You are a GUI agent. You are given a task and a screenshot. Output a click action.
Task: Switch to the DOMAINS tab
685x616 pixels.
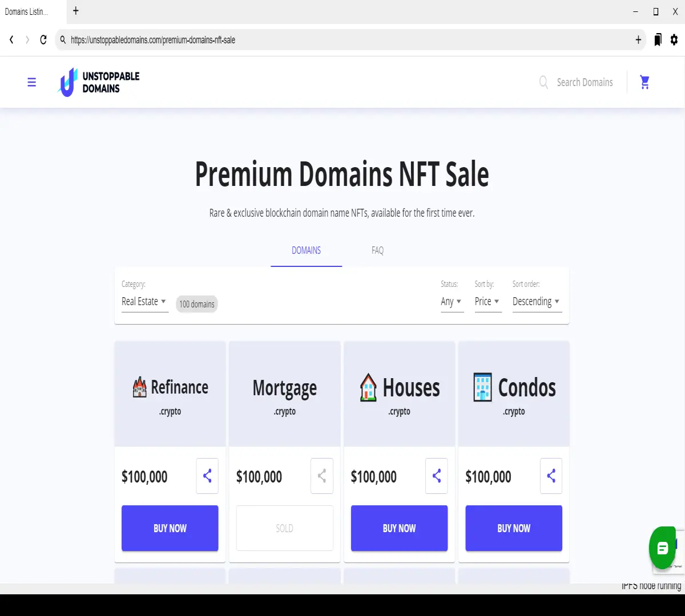[x=307, y=250]
